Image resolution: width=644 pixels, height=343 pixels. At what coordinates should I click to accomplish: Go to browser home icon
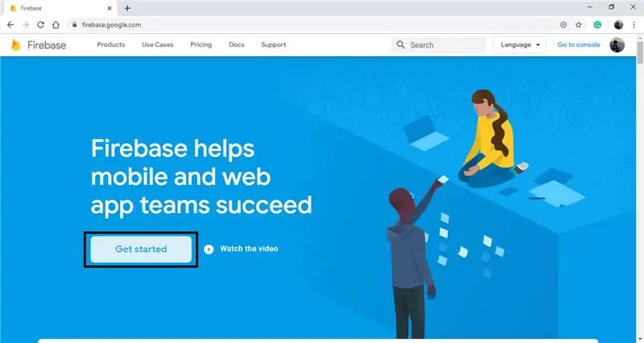[56, 25]
